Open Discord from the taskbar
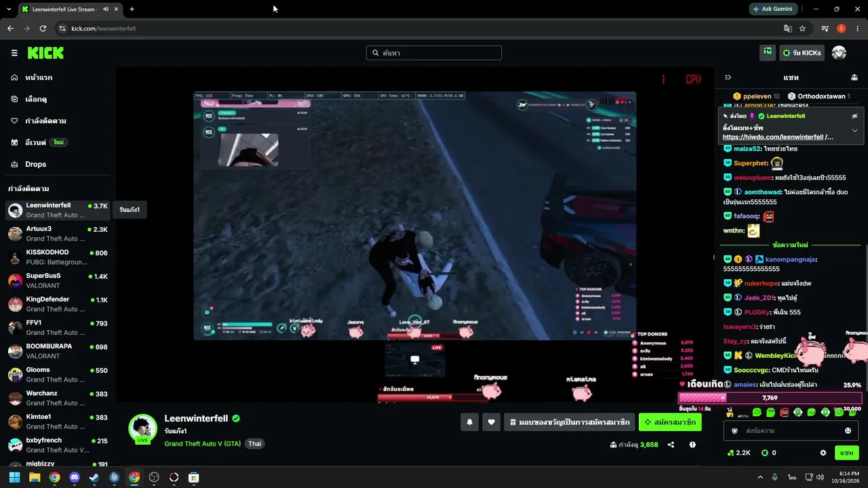This screenshot has width=868, height=488. point(75,477)
